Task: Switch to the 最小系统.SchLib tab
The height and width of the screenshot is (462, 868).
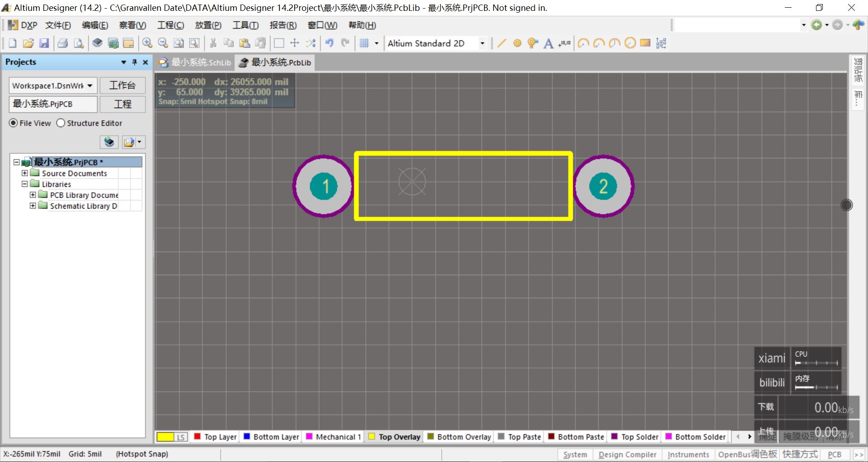Action: click(195, 62)
